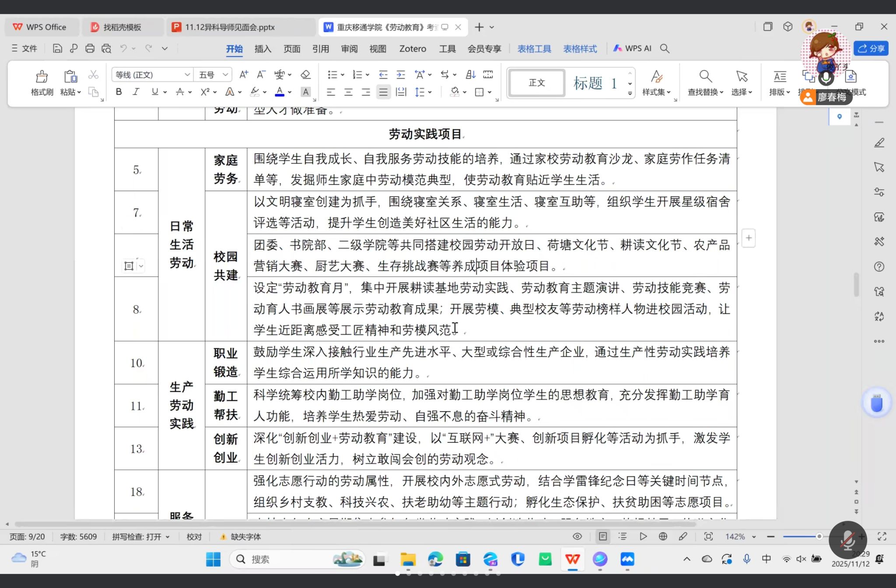Expand the styles gallery
This screenshot has height=588, width=896.
click(x=630, y=93)
